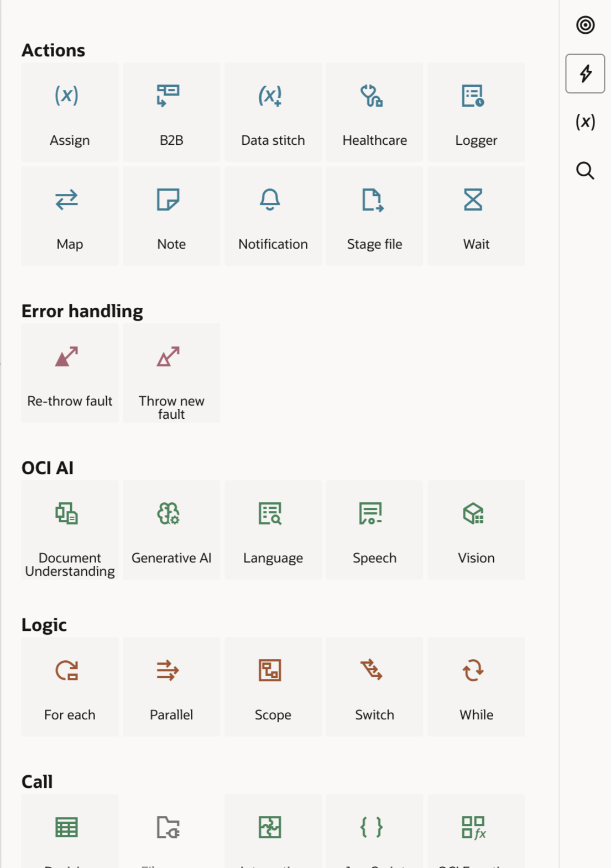Open the search magnifier in the side rail
611x868 pixels.
point(585,170)
